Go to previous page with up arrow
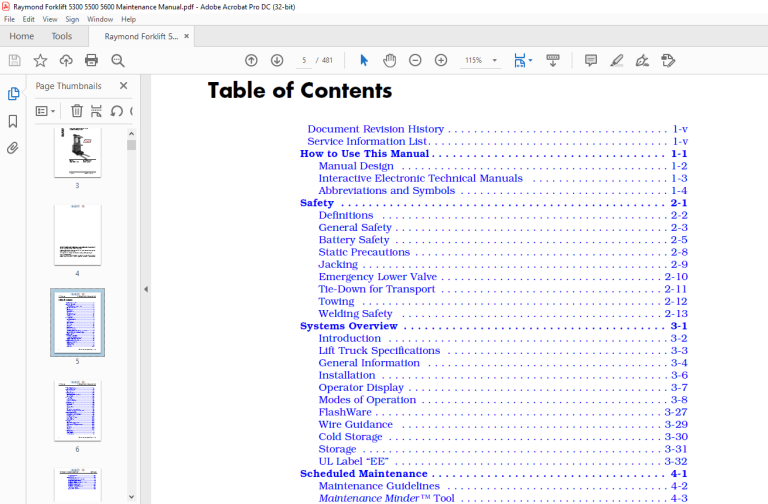This screenshot has height=504, width=768. click(x=251, y=60)
